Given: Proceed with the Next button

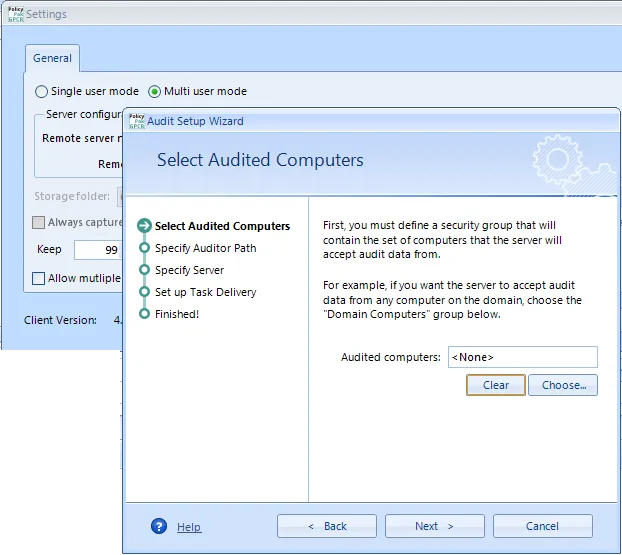Looking at the screenshot, I should [x=434, y=526].
